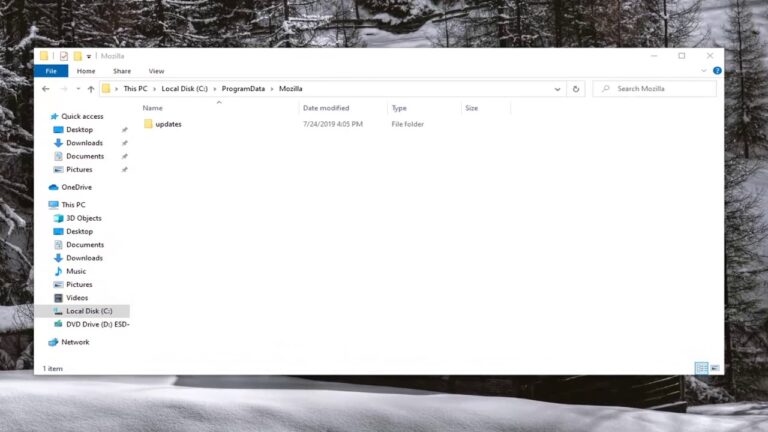
Task: Click New Folder icon in title bar
Action: coord(77,56)
